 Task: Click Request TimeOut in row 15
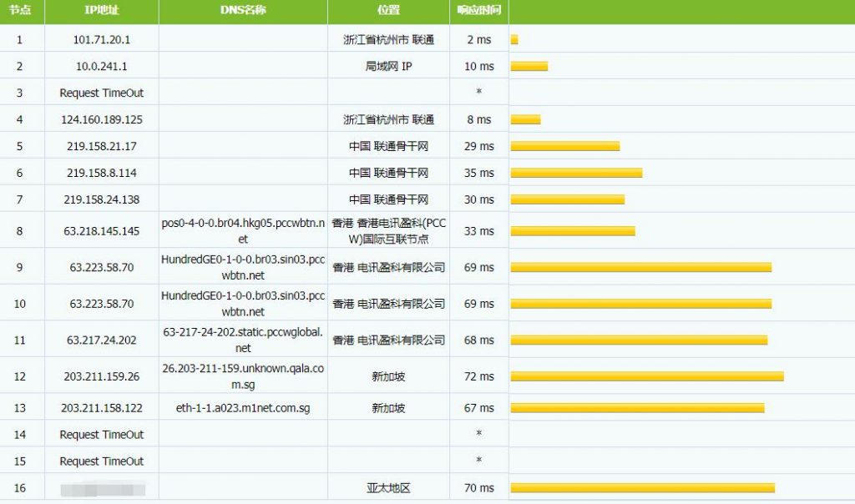[101, 461]
